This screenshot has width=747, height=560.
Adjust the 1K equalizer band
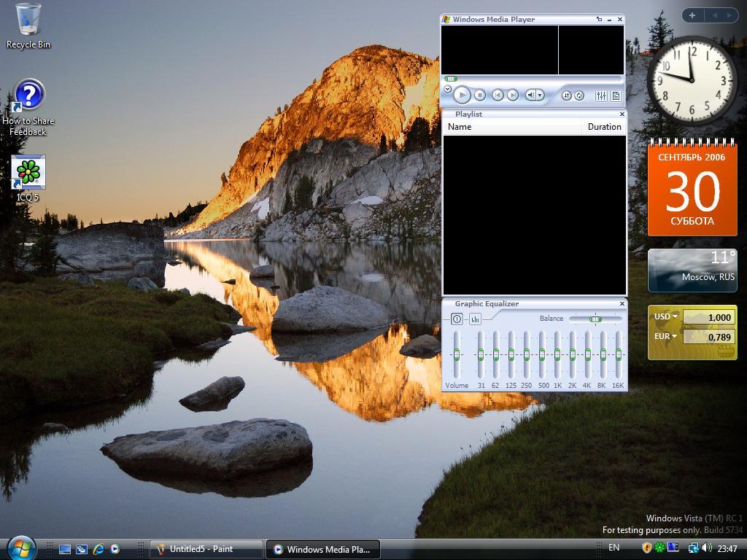pos(557,355)
